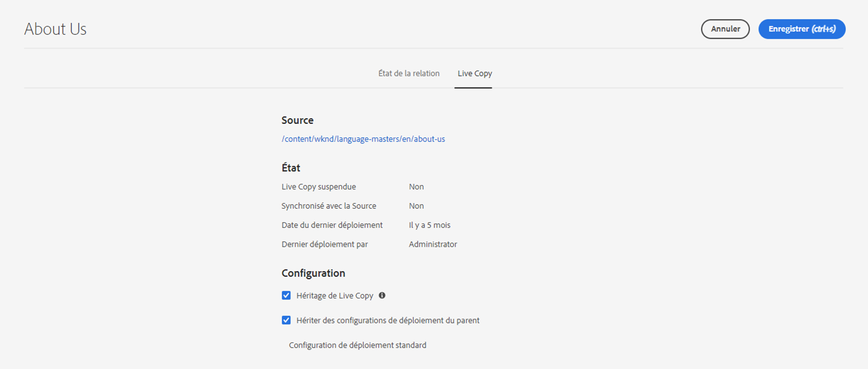Open the /content/wknd/language-masters/en/about-us source link
Viewport: 868px width, 369px height.
(363, 139)
